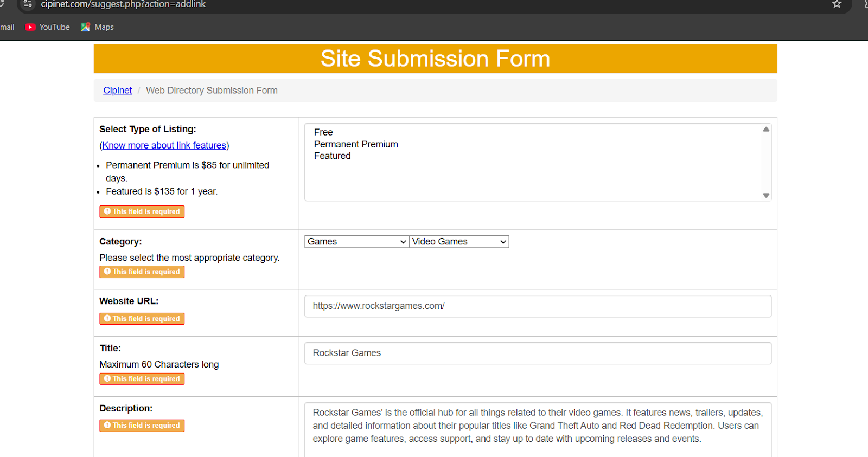The width and height of the screenshot is (868, 457).
Task: Click the 'Featured is $135 for 1 year' text
Action: [x=162, y=191]
